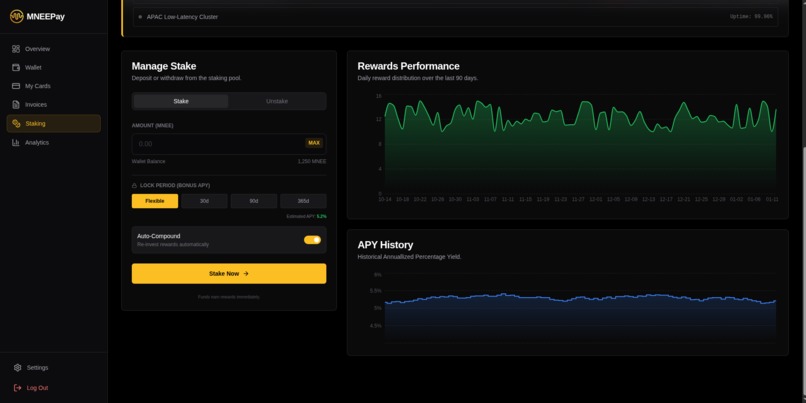Click the MAX button

click(314, 143)
